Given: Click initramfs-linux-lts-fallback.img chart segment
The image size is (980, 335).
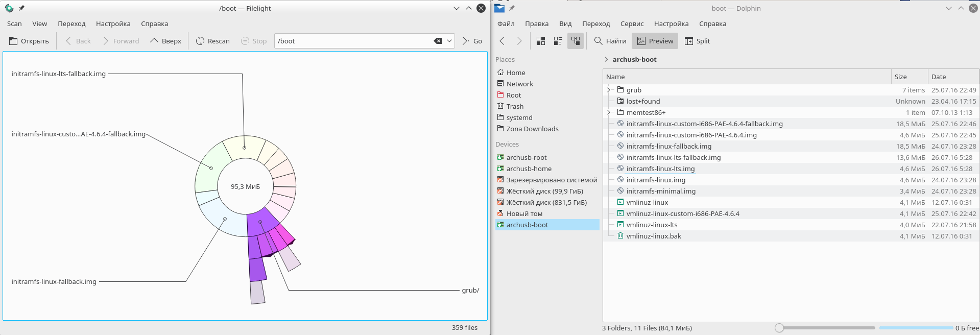Looking at the screenshot, I should pos(244,148).
